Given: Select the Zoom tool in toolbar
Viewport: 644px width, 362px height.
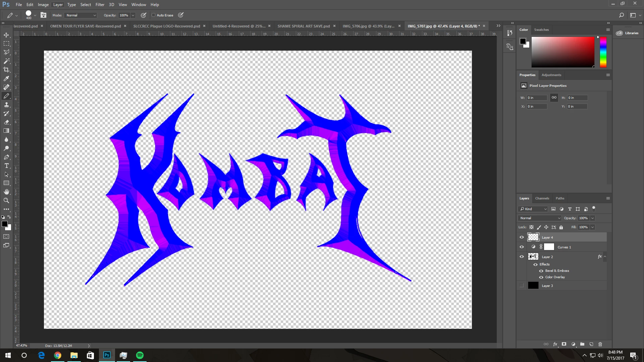Looking at the screenshot, I should click(6, 200).
